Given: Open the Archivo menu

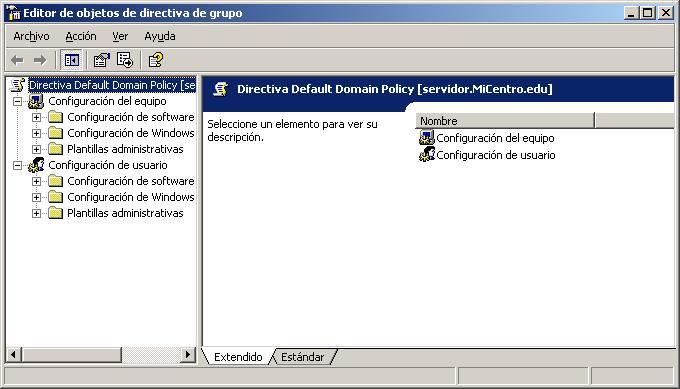Looking at the screenshot, I should (31, 36).
